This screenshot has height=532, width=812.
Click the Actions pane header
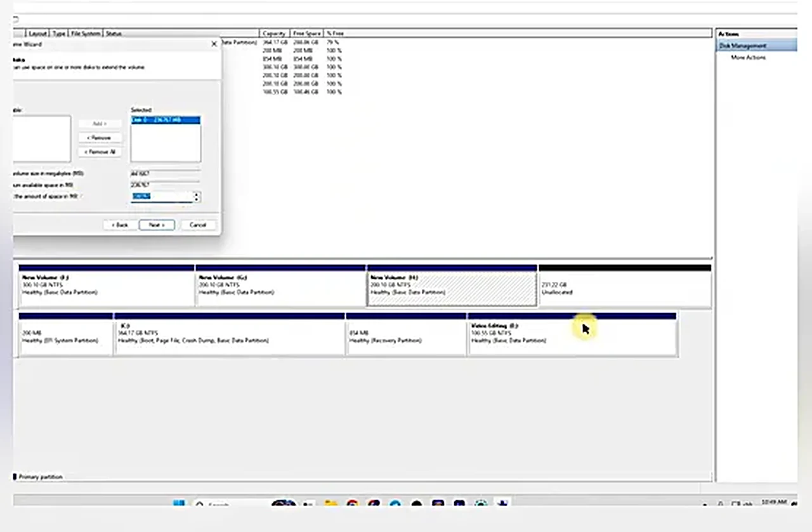tap(757, 34)
